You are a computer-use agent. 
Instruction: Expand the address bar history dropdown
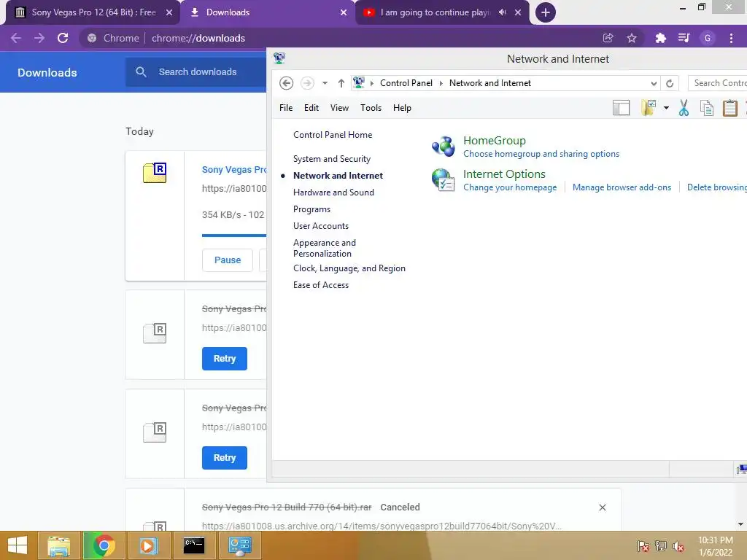(654, 83)
